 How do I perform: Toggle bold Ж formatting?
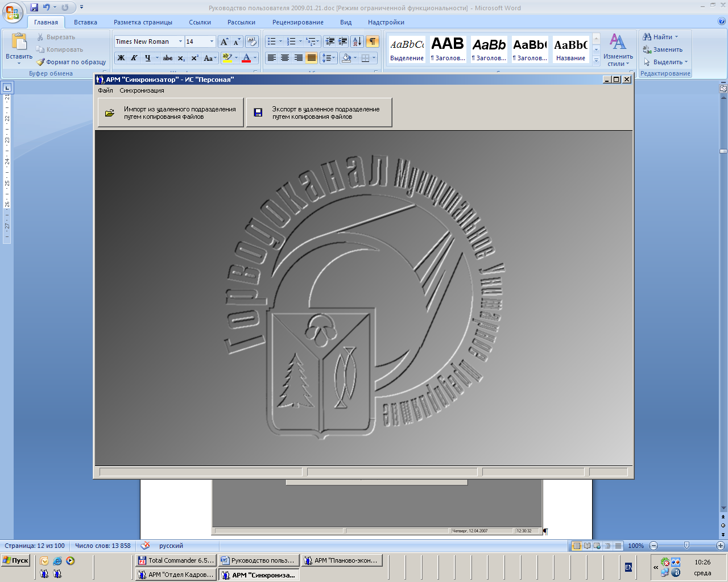(121, 58)
